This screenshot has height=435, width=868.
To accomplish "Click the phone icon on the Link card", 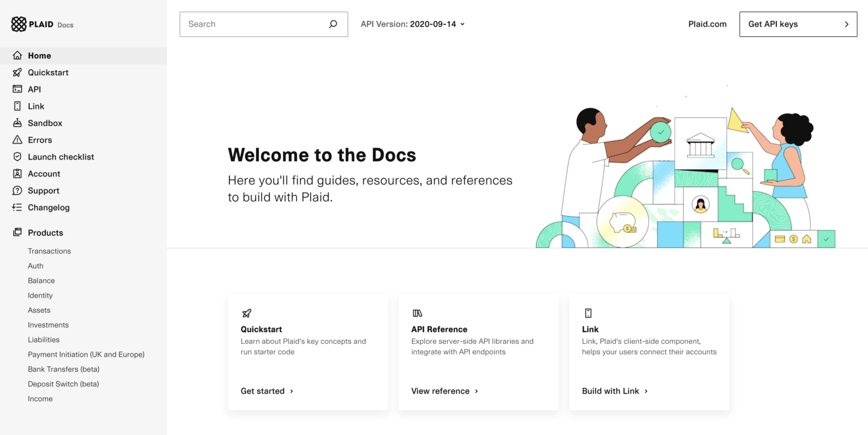I will tap(588, 313).
